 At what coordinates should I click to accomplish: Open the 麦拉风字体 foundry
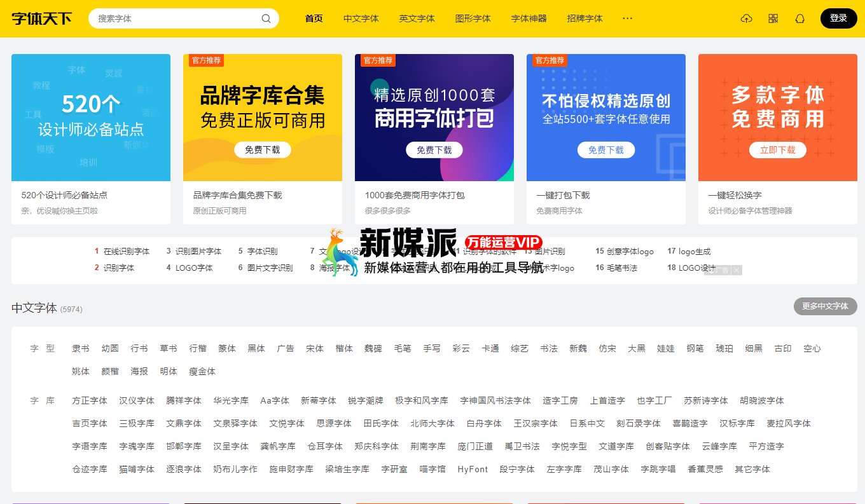tap(789, 423)
